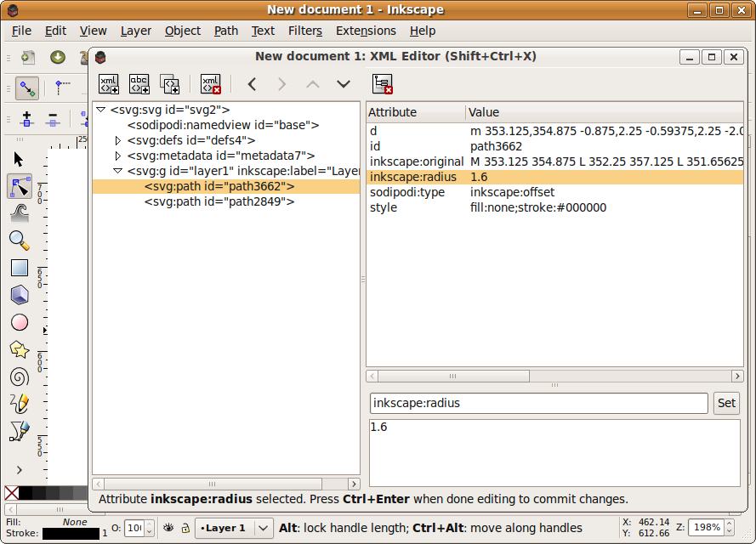
Task: Toggle current layer lock icon
Action: pos(185,528)
